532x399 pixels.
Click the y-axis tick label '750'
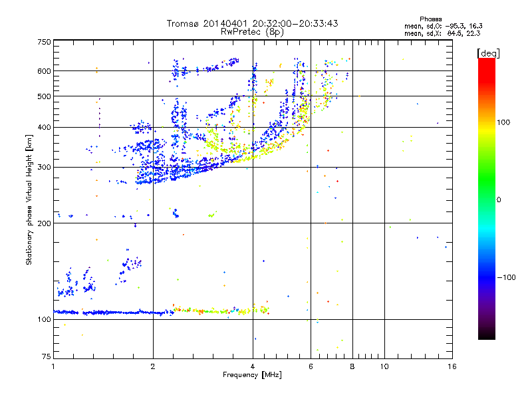tap(45, 42)
